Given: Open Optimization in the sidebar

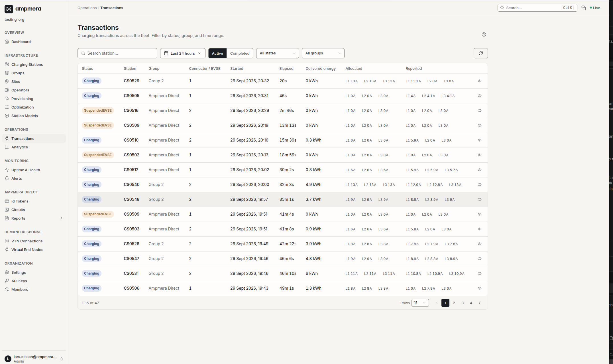Looking at the screenshot, I should 34,107.
